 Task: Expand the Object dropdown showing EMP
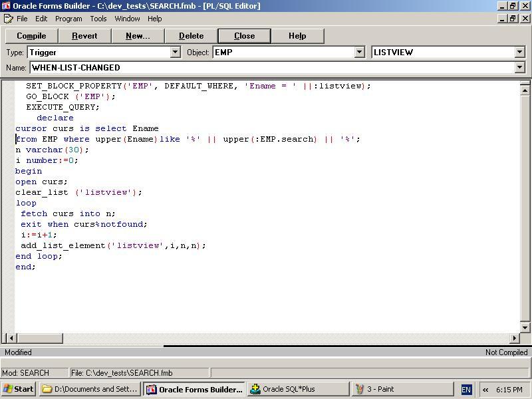(360, 52)
